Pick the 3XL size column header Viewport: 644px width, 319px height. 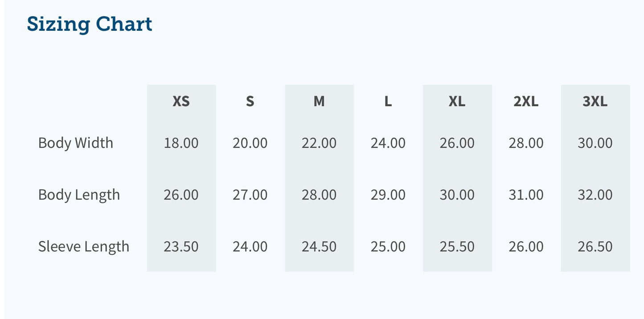click(x=595, y=102)
